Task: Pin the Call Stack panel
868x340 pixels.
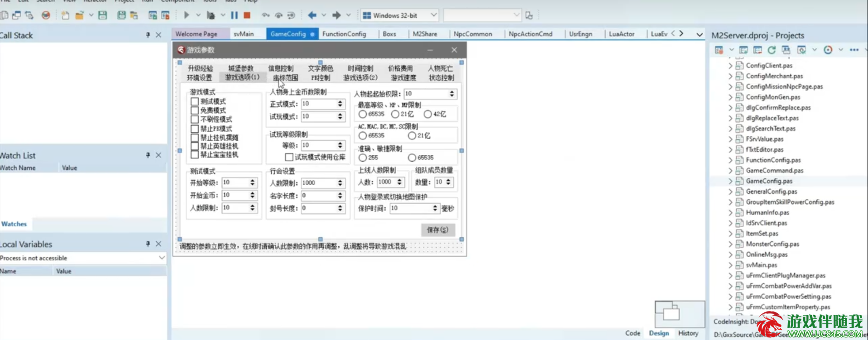Action: tap(148, 35)
